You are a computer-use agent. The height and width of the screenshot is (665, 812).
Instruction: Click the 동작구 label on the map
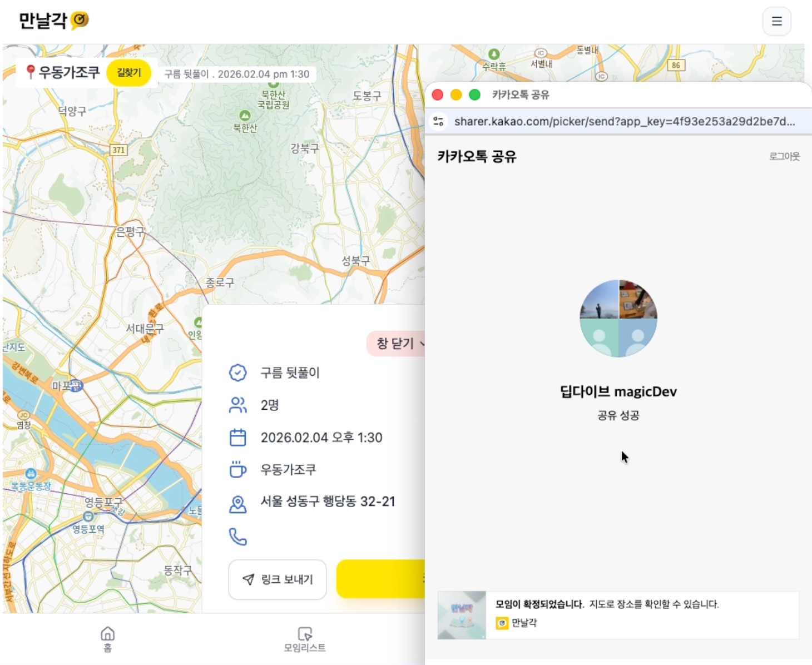(177, 570)
